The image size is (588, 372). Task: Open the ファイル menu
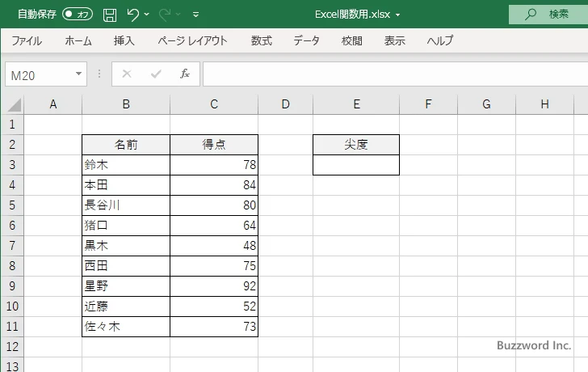point(27,40)
